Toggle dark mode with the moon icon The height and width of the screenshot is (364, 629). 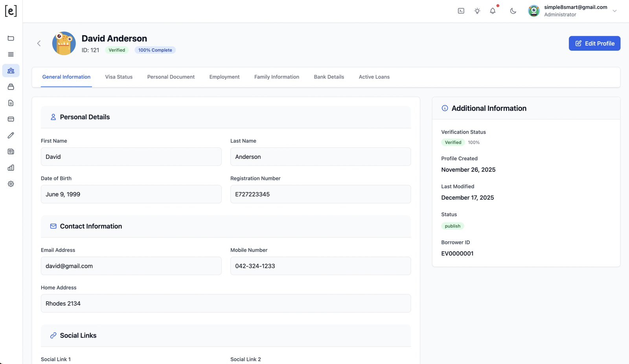(x=513, y=11)
